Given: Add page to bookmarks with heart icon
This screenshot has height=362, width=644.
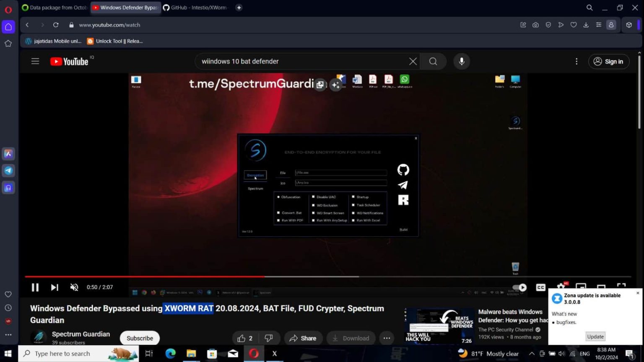Looking at the screenshot, I should click(x=573, y=25).
